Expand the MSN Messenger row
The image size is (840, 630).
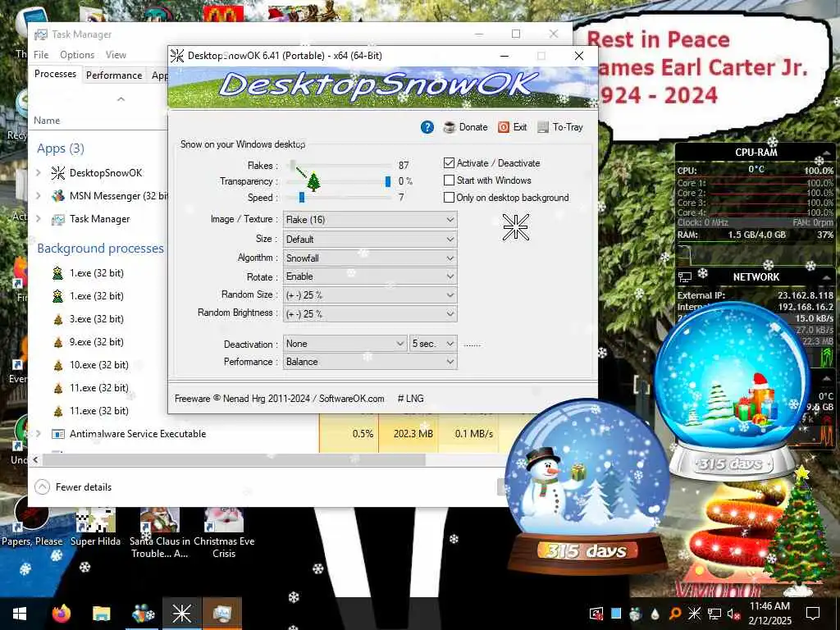point(39,195)
